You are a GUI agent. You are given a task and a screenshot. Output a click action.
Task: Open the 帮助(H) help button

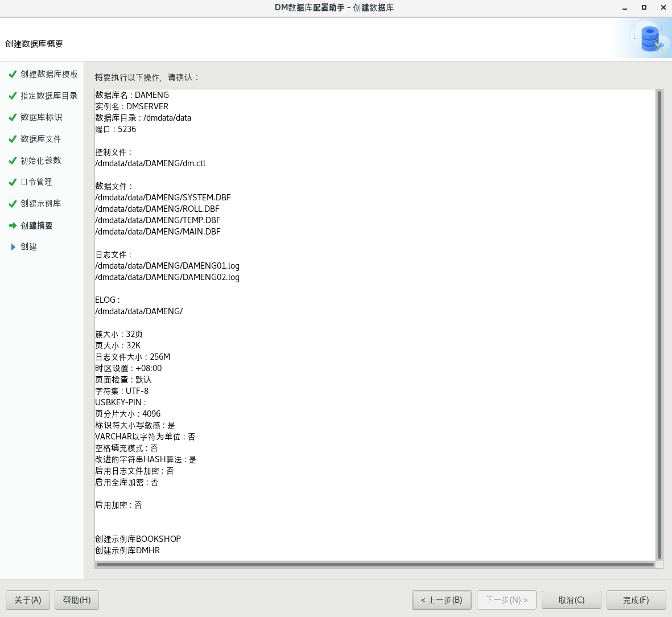tap(77, 600)
